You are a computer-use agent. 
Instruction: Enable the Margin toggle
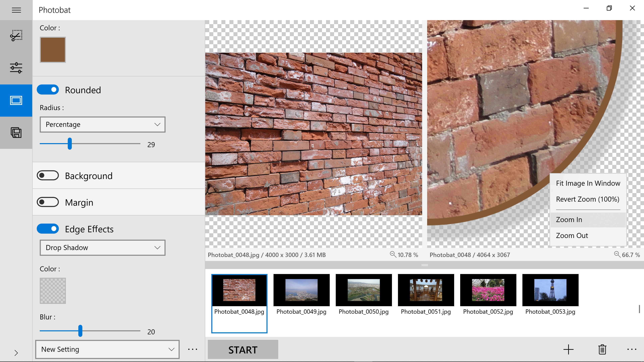pos(48,202)
